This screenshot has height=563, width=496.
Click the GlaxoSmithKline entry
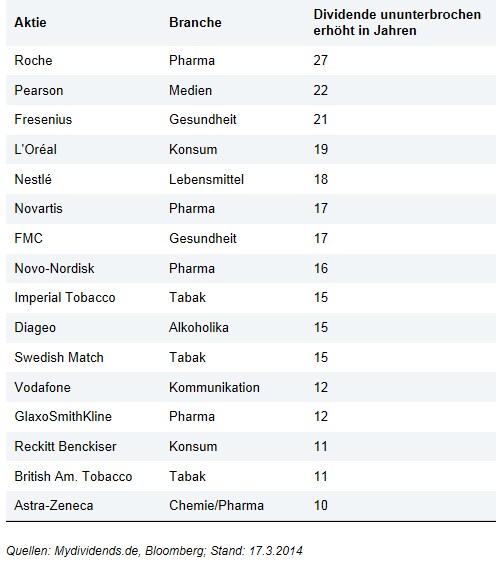click(x=63, y=417)
